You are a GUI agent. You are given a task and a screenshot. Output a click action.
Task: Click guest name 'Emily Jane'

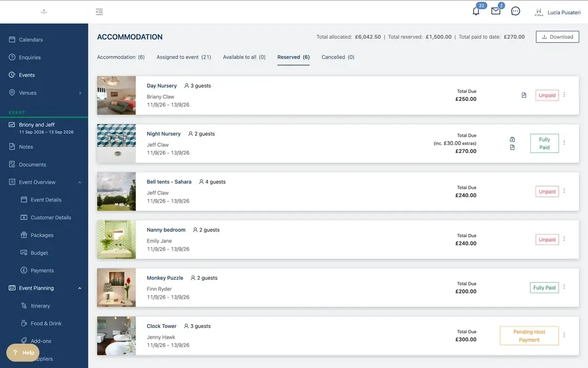click(x=159, y=241)
